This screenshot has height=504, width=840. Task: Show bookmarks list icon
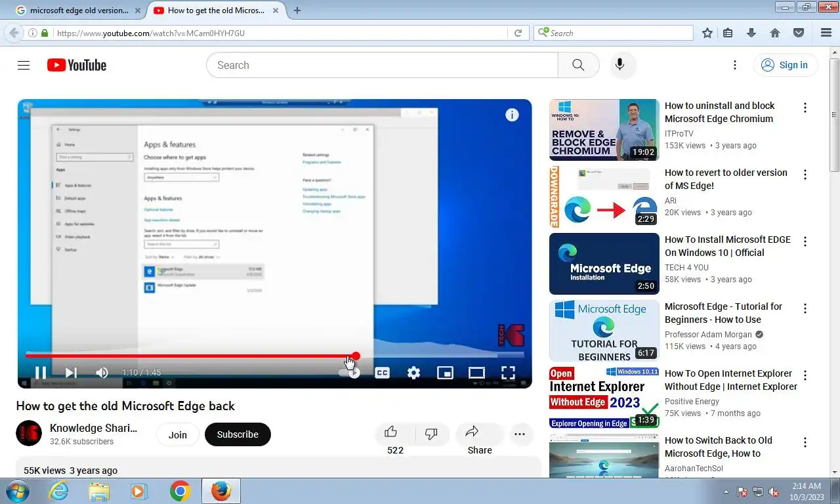(728, 33)
